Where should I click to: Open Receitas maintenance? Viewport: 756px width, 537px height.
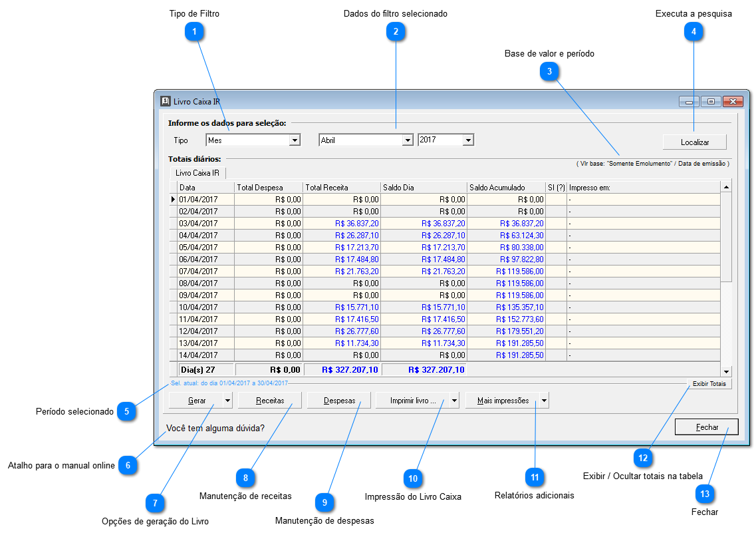270,401
